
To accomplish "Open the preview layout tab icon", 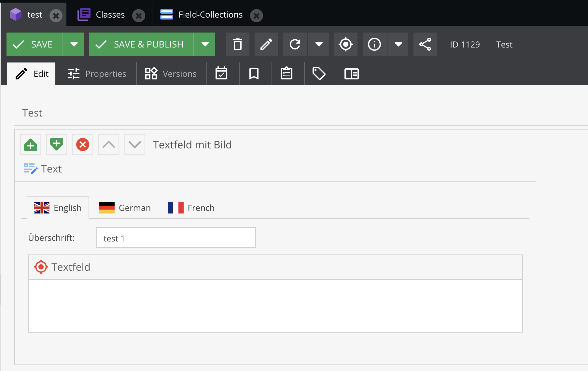I will [x=352, y=74].
